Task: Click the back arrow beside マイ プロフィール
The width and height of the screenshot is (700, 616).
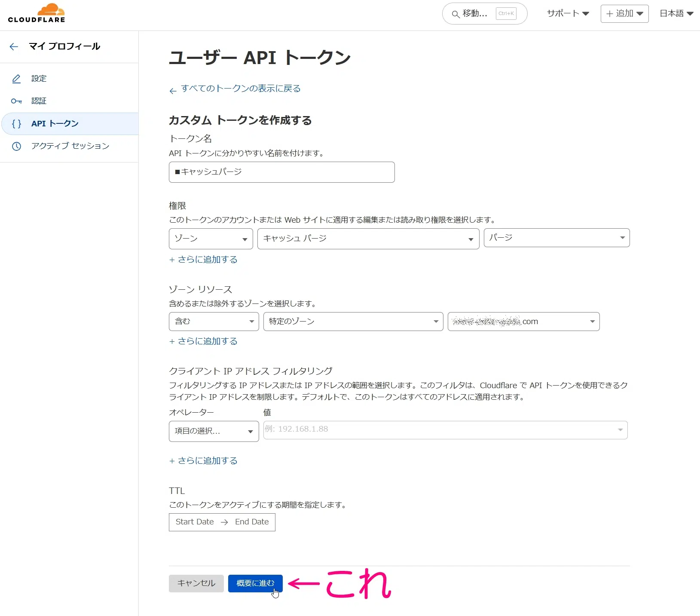Action: 14,46
